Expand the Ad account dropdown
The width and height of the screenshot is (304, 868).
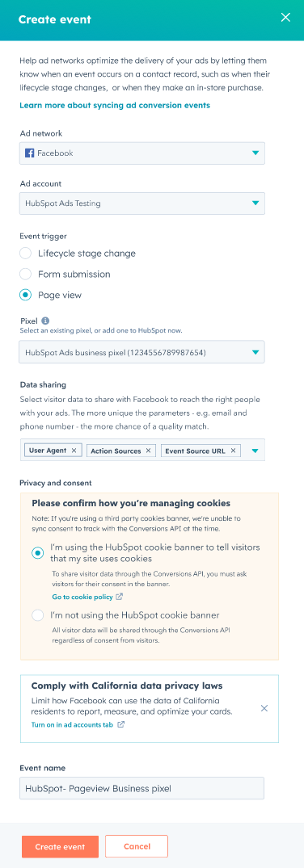(142, 203)
